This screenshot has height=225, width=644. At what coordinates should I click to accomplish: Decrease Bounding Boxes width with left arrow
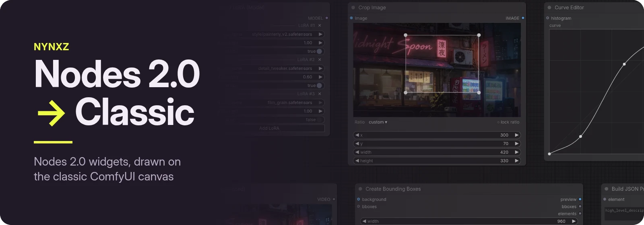click(364, 221)
